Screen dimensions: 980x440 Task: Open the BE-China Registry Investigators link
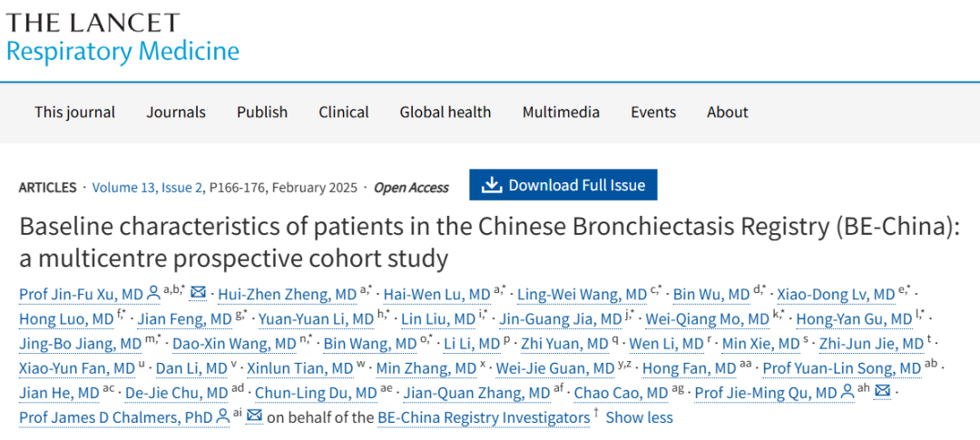pos(483,417)
